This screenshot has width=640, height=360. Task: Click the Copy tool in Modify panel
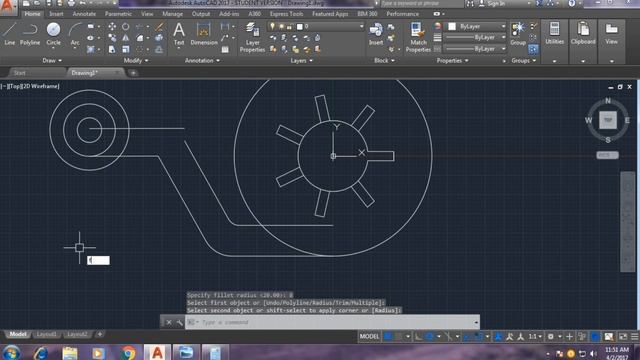point(112,38)
